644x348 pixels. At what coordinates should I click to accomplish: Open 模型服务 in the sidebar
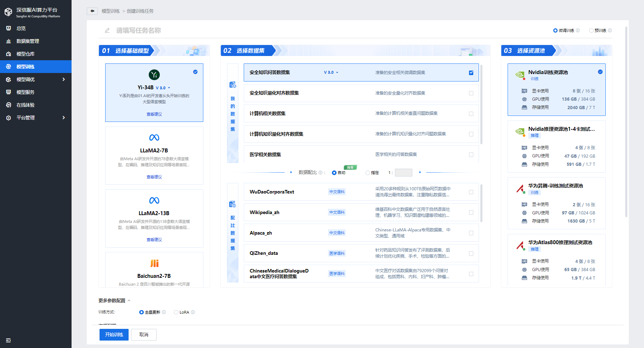36,92
